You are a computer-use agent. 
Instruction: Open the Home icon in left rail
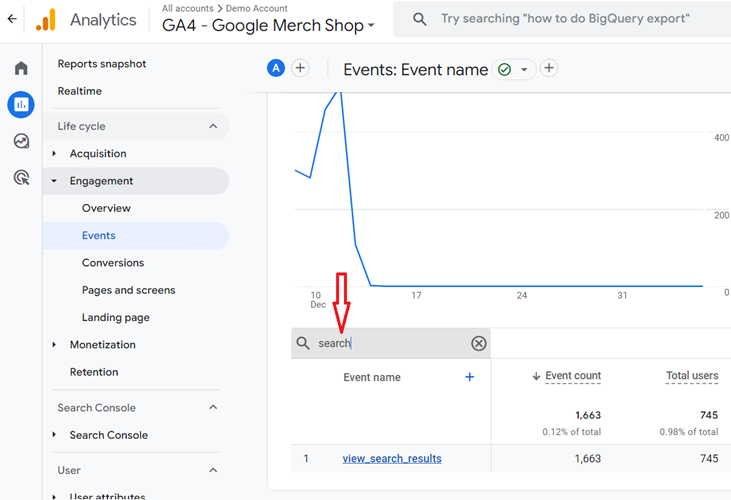(x=21, y=68)
